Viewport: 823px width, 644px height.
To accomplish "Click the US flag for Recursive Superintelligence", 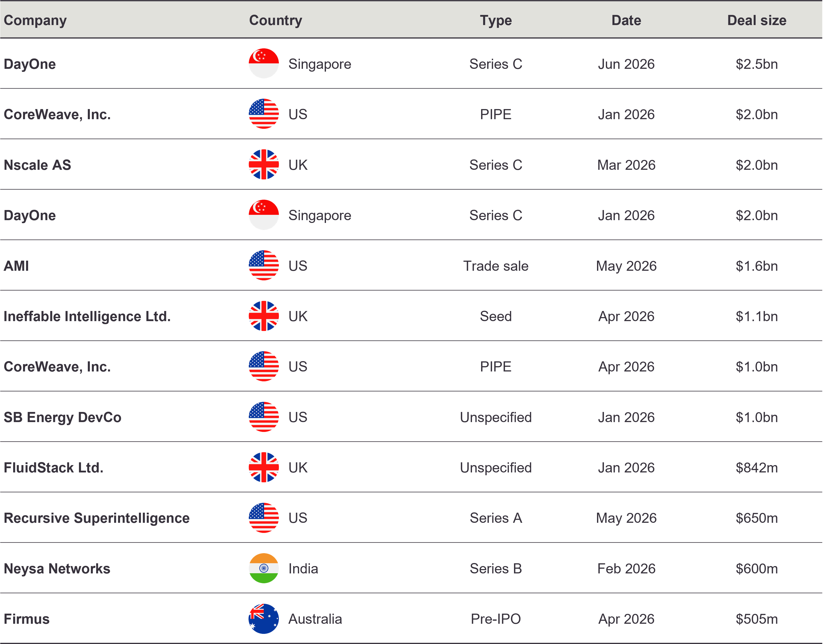I will tap(264, 518).
